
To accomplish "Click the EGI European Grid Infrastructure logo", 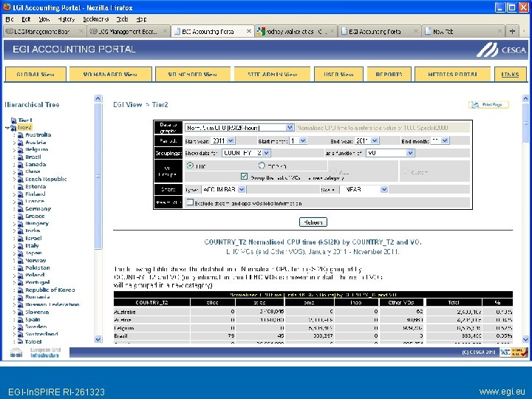I will click(x=35, y=352).
